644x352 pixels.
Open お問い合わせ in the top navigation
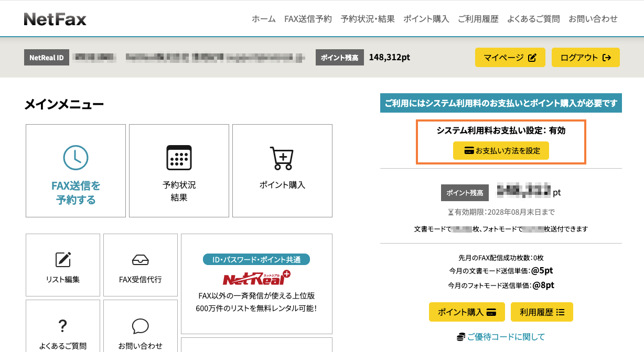(x=593, y=19)
